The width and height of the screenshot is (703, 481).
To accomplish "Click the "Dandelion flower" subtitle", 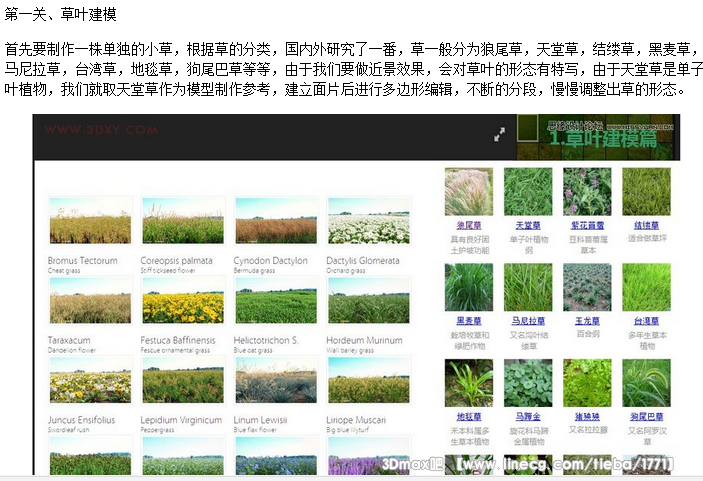I will pos(72,351).
